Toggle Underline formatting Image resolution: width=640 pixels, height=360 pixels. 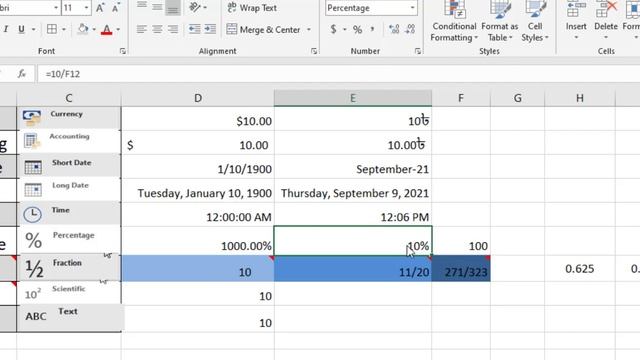21,29
